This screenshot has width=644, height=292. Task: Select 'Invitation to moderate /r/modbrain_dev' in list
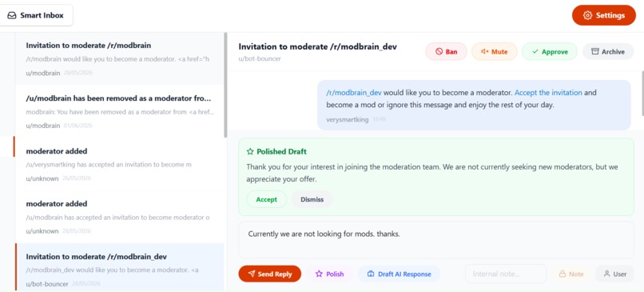click(120, 267)
